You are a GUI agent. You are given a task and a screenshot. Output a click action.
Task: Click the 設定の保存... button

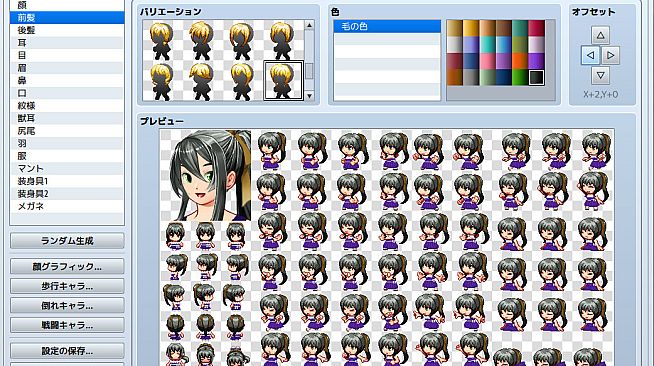pyautogui.click(x=67, y=351)
